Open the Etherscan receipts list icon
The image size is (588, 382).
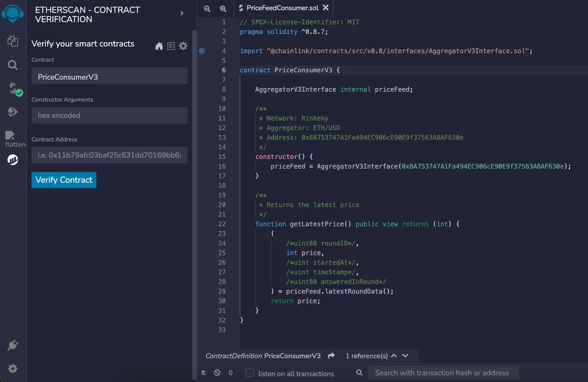click(x=171, y=46)
